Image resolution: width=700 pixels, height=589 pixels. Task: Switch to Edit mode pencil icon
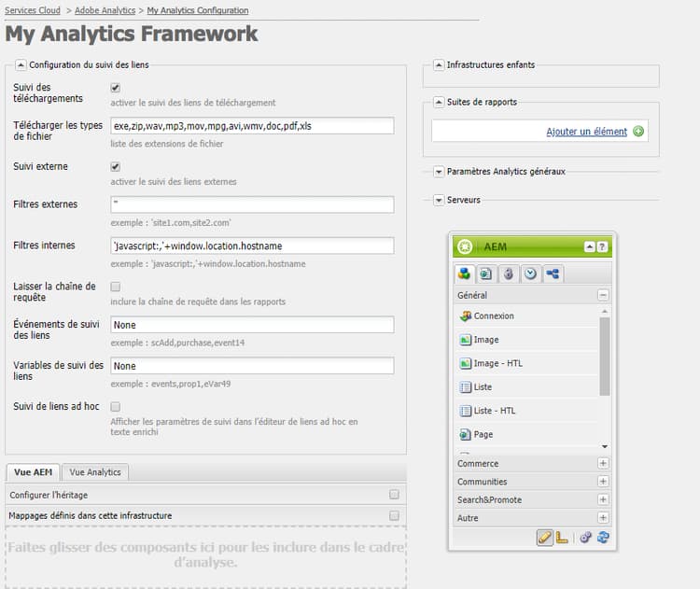tap(545, 538)
